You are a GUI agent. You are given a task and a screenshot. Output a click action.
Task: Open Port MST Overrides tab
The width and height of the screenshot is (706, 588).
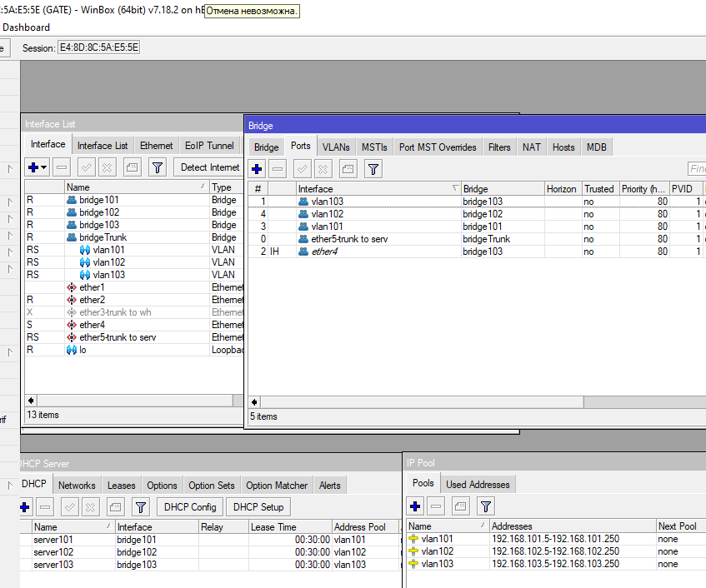click(x=438, y=147)
